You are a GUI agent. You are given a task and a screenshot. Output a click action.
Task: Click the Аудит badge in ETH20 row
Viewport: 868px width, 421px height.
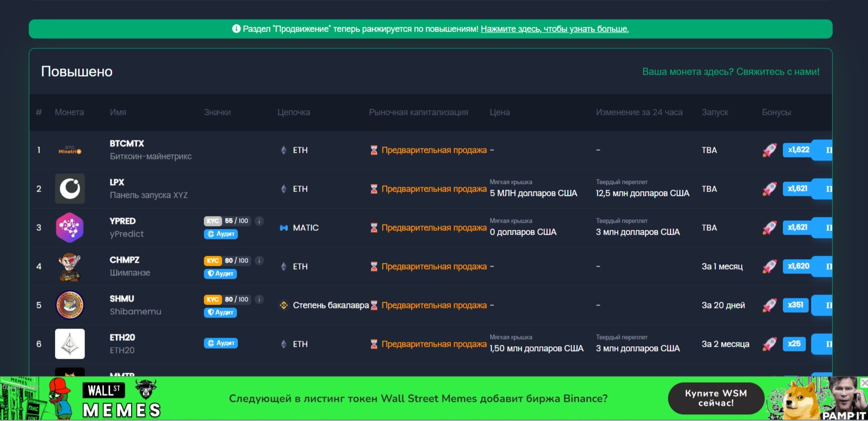tap(221, 343)
